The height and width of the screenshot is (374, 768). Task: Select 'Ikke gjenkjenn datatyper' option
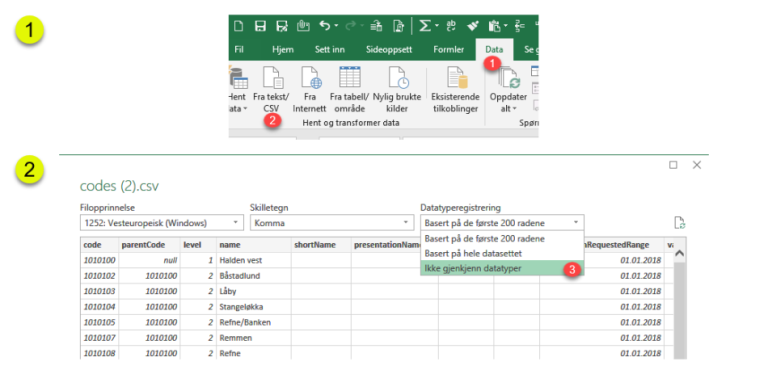pos(502,268)
